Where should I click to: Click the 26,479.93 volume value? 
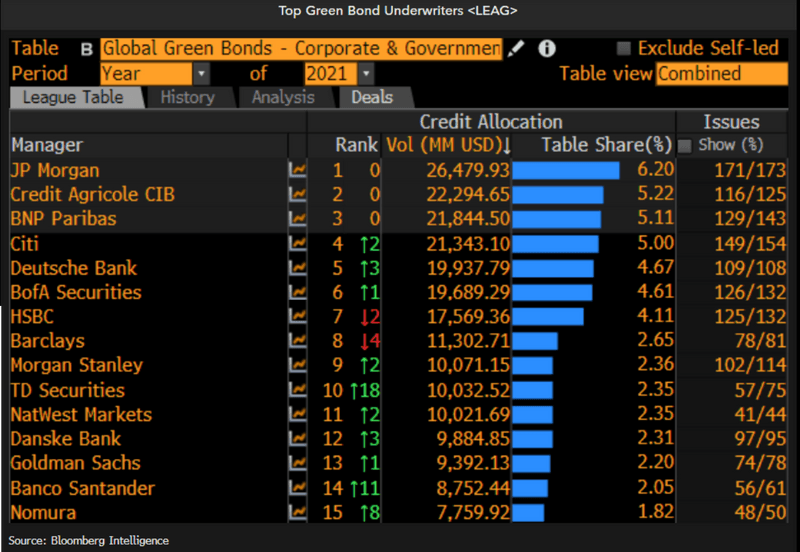pos(468,170)
